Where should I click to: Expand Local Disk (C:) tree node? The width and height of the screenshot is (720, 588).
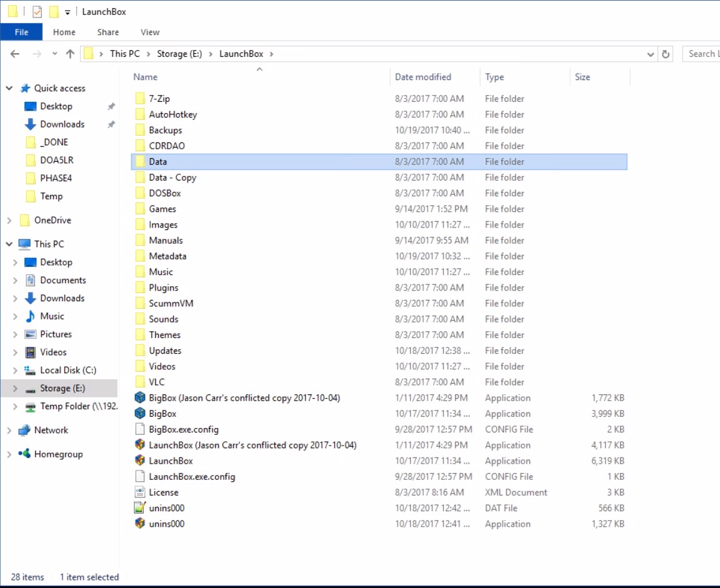click(15, 370)
